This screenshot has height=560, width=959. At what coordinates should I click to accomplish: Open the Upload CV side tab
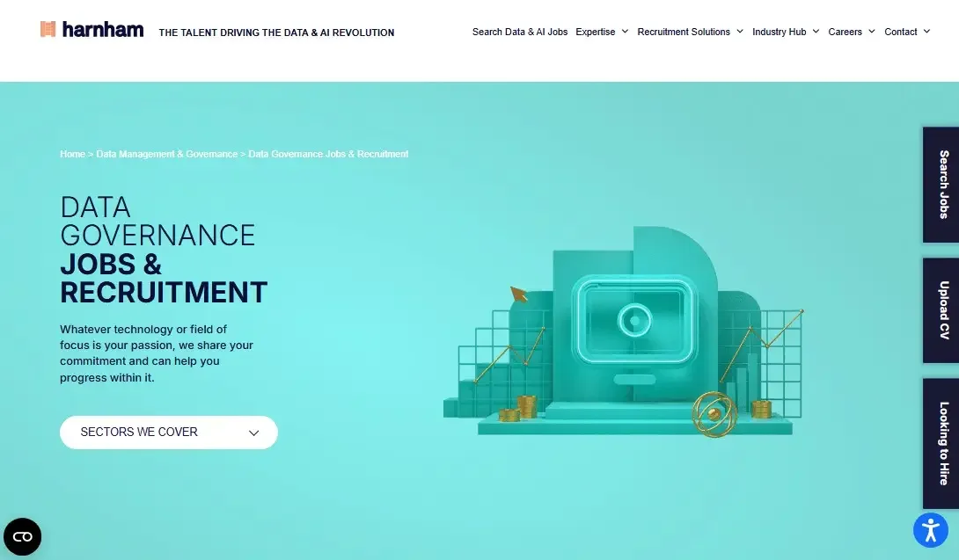(x=941, y=310)
